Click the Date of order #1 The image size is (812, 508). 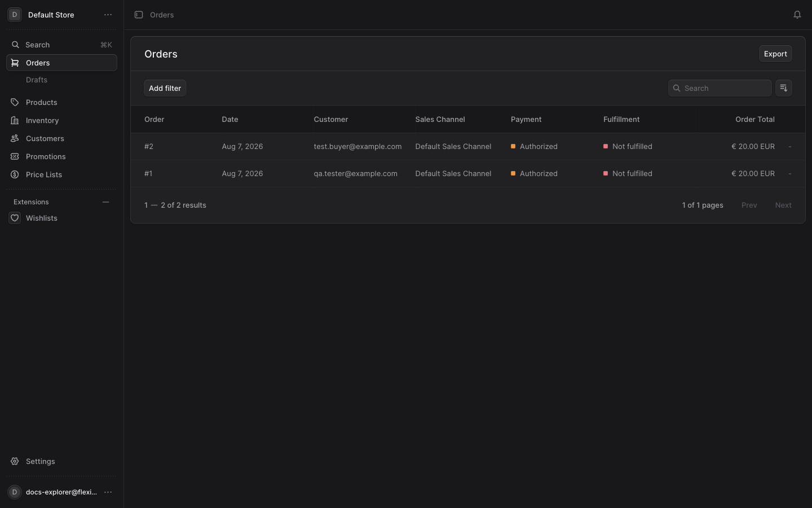click(242, 173)
